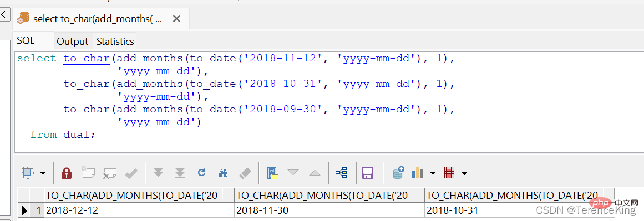The height and width of the screenshot is (221, 644).
Task: Click the next record down-triangle icon
Action: (x=293, y=173)
